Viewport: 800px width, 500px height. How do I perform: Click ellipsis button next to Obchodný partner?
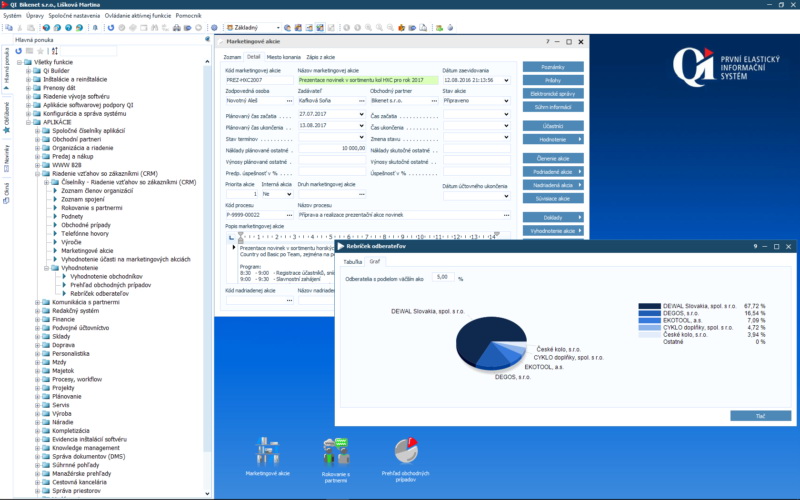pyautogui.click(x=434, y=101)
